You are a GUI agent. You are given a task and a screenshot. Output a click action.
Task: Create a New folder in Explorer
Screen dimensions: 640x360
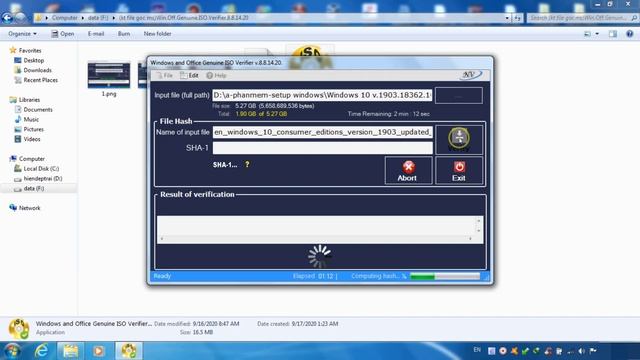point(158,34)
